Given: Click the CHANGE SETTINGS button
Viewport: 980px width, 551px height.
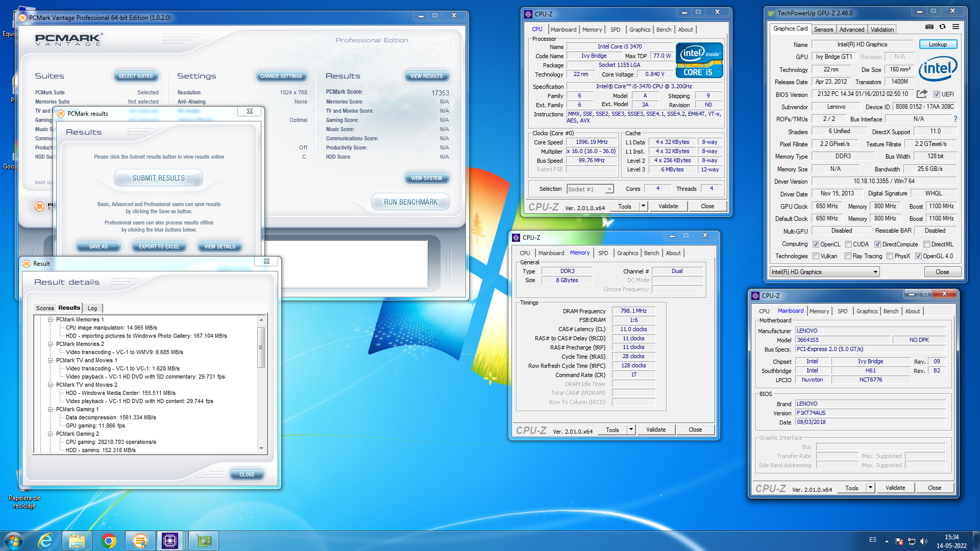Looking at the screenshot, I should click(x=281, y=76).
